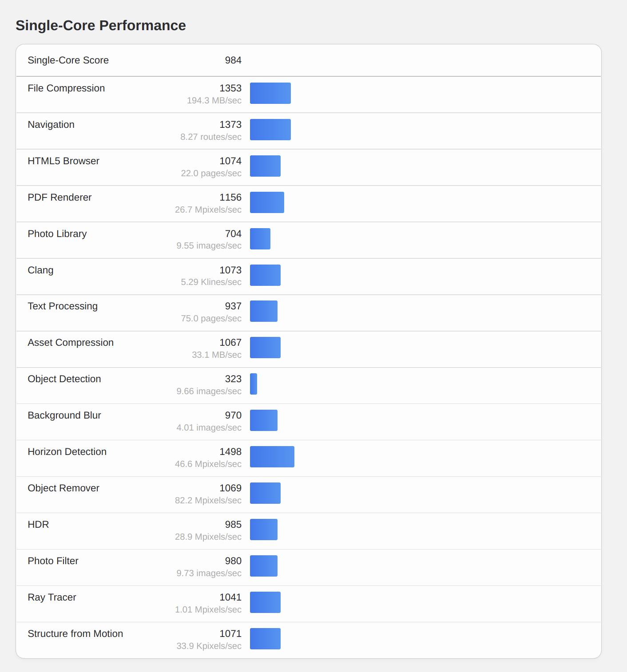This screenshot has height=672, width=627.
Task: Select the Single-Core Performance heading
Action: (x=101, y=26)
